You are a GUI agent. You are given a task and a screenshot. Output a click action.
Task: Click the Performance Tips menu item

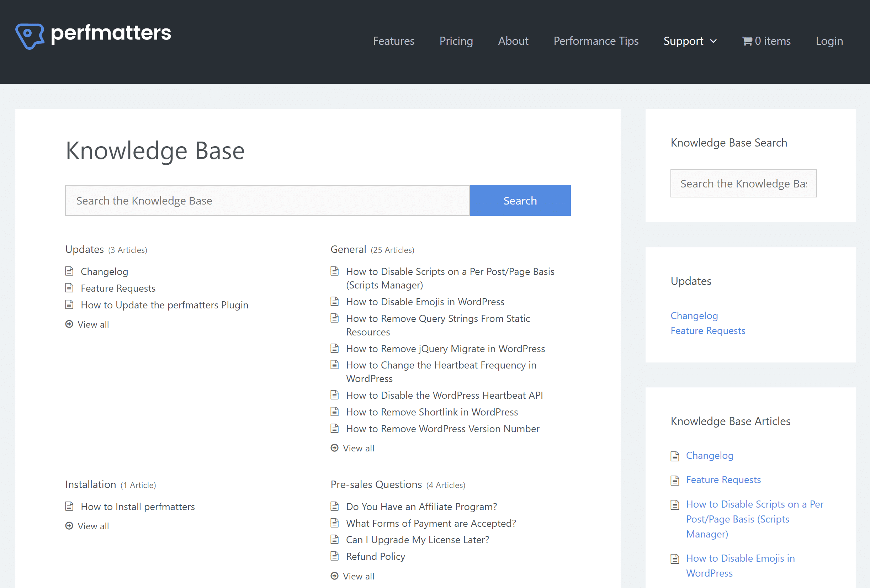[595, 41]
